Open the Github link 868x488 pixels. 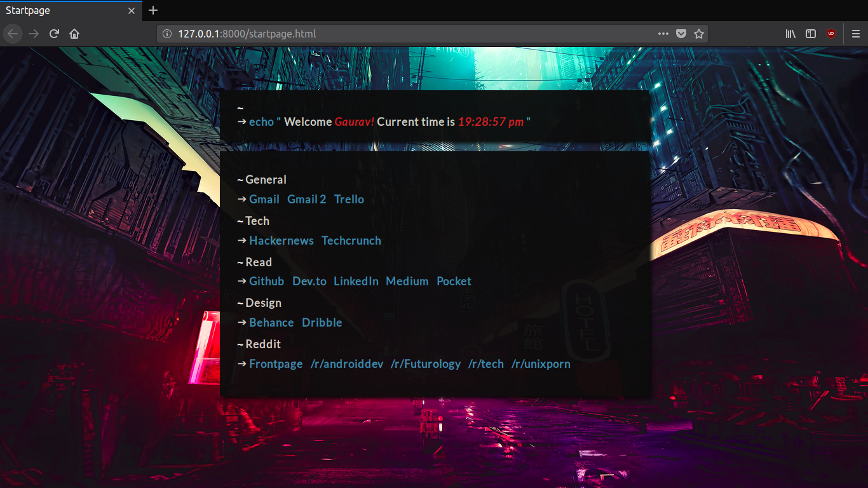tap(267, 281)
